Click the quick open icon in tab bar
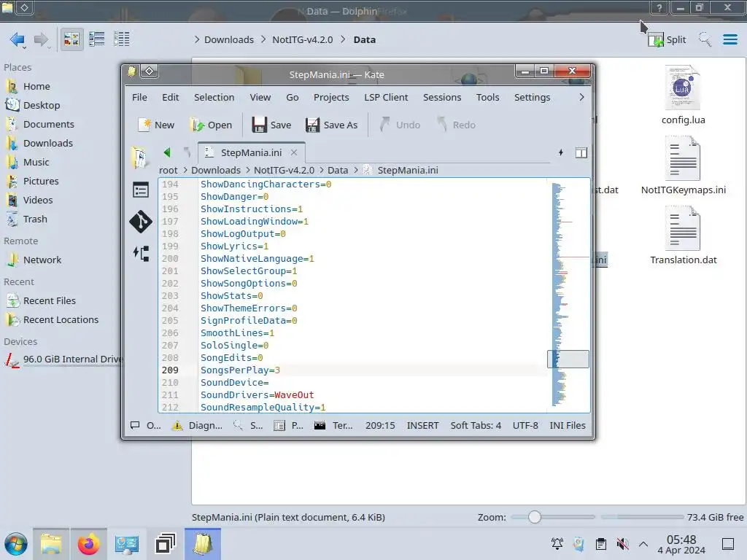This screenshot has height=560, width=747. [561, 152]
